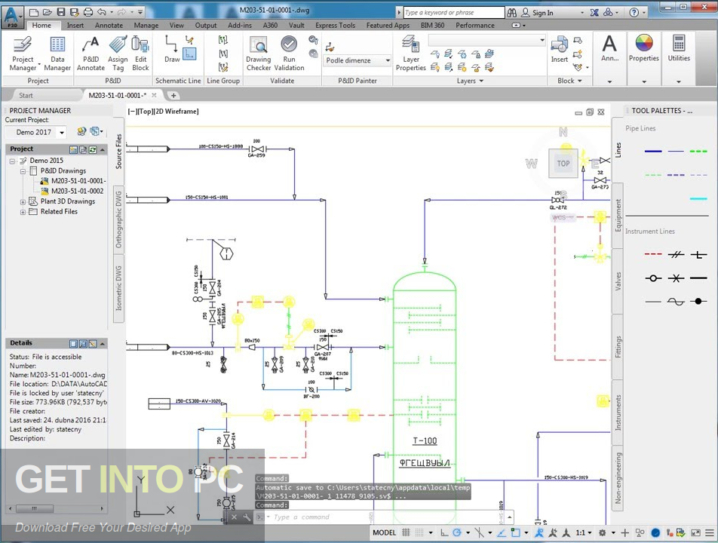Add a new drawing tab with plus
Screen dimensions: 718x543
pos(173,95)
